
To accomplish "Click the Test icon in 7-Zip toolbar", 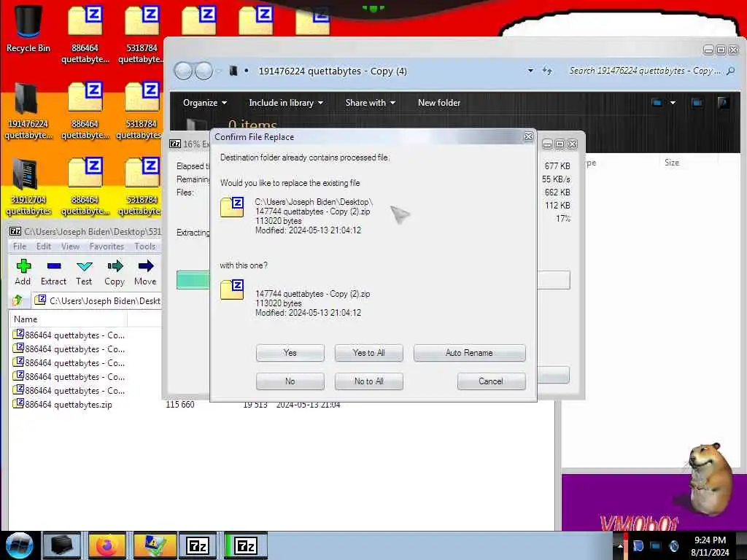I will [x=85, y=266].
